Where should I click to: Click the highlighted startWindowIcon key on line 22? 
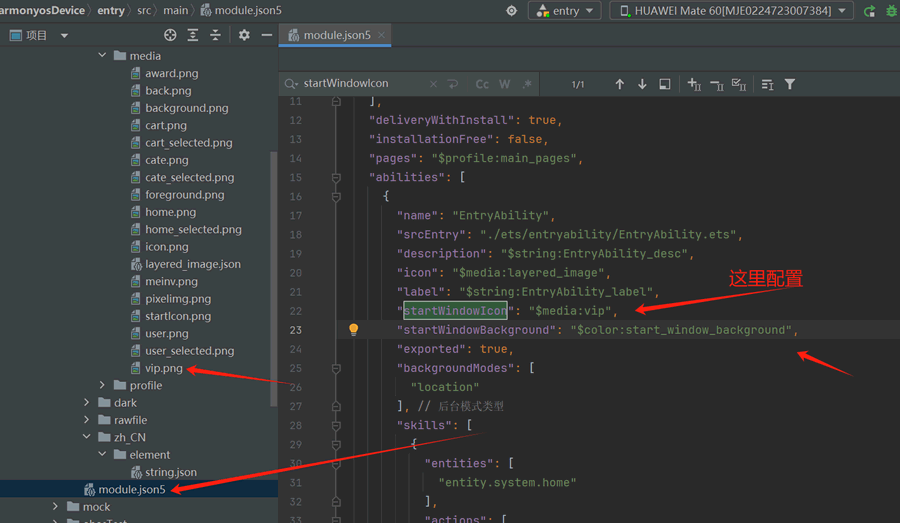pos(455,311)
